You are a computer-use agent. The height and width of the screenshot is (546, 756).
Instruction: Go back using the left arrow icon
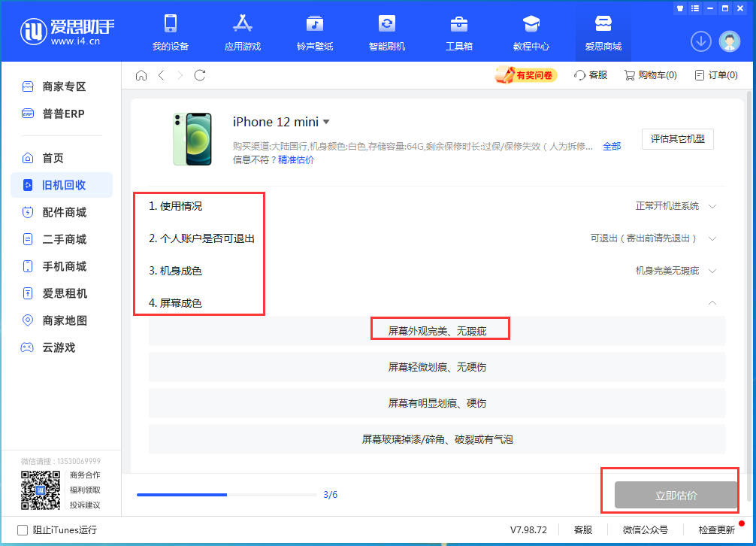[x=161, y=75]
